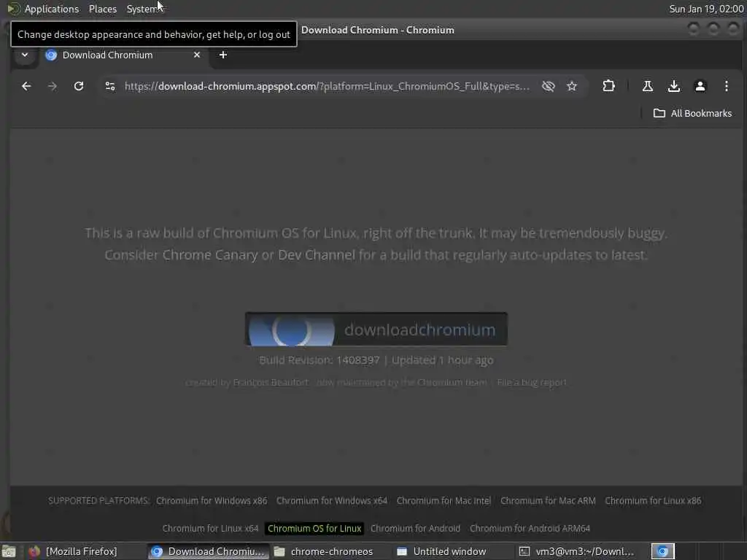Select Chromium OS for Linux platform
The width and height of the screenshot is (747, 560).
(314, 528)
